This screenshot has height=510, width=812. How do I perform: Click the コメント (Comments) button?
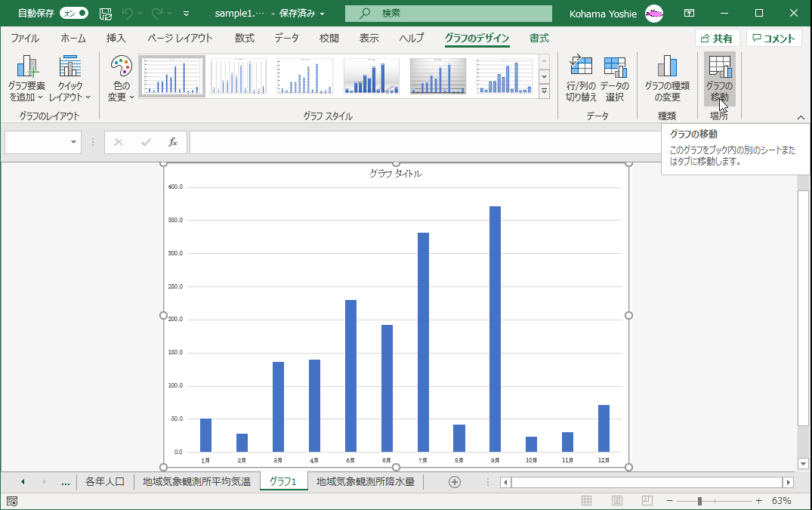pyautogui.click(x=773, y=39)
